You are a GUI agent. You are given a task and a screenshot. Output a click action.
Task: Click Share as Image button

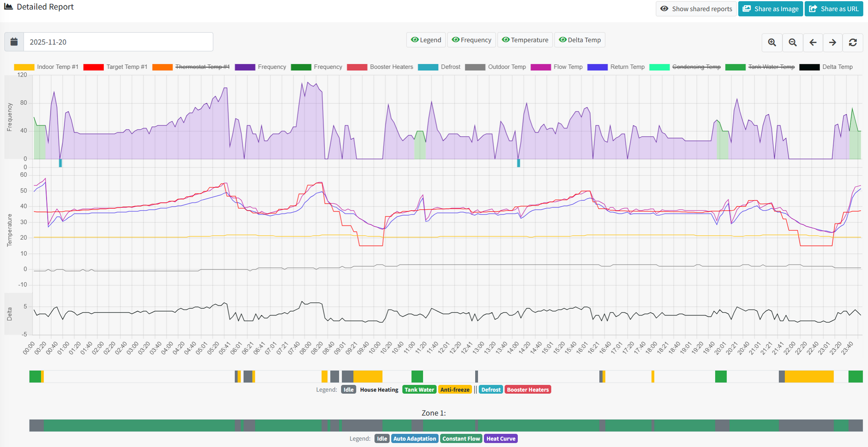pos(770,9)
